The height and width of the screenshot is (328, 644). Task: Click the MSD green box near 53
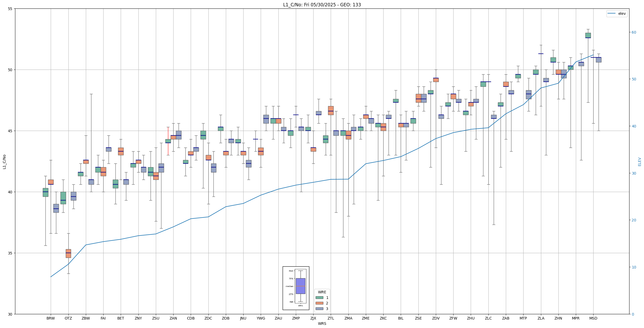(x=588, y=35)
